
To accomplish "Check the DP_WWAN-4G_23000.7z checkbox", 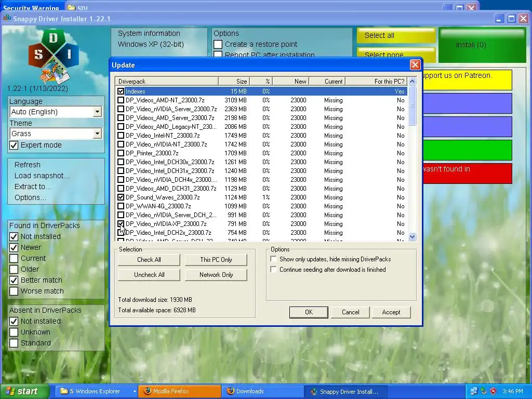I will click(121, 206).
